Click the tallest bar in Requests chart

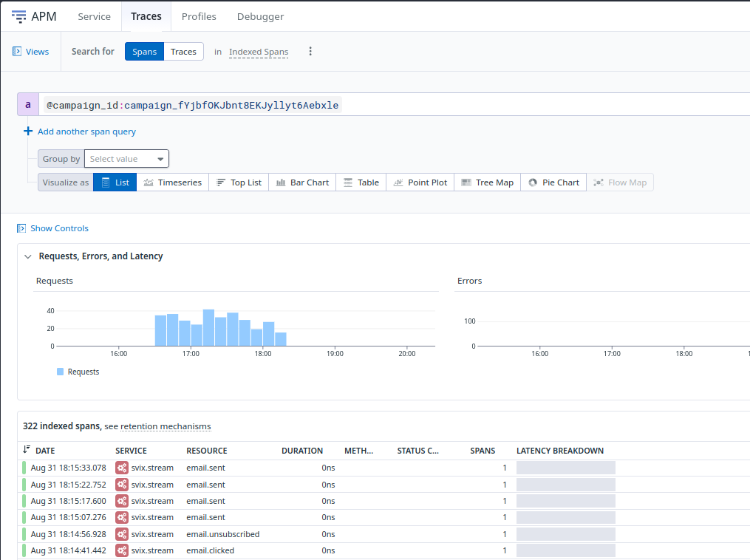point(208,327)
